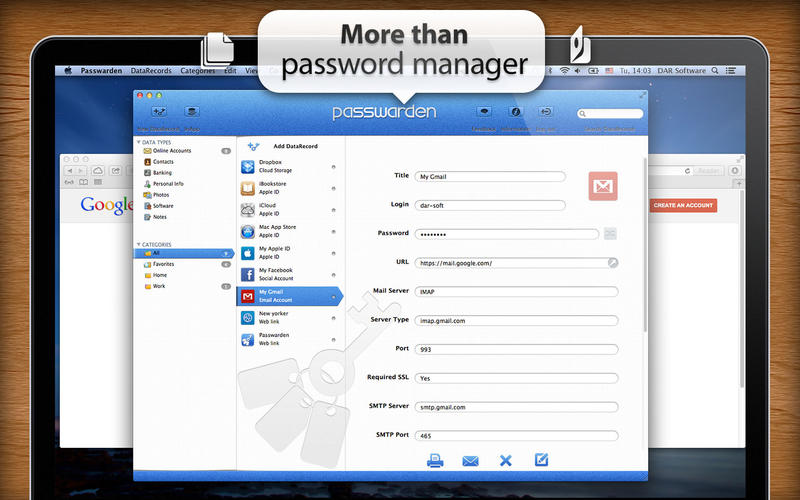Click the iCloud cloud icon in the list
800x500 pixels.
[x=248, y=210]
